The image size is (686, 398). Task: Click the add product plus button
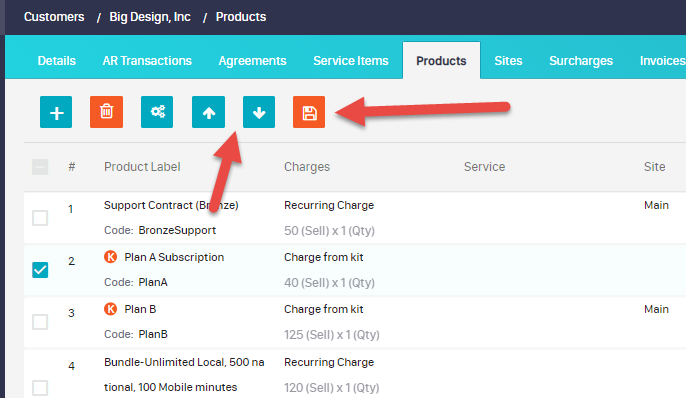coord(56,112)
